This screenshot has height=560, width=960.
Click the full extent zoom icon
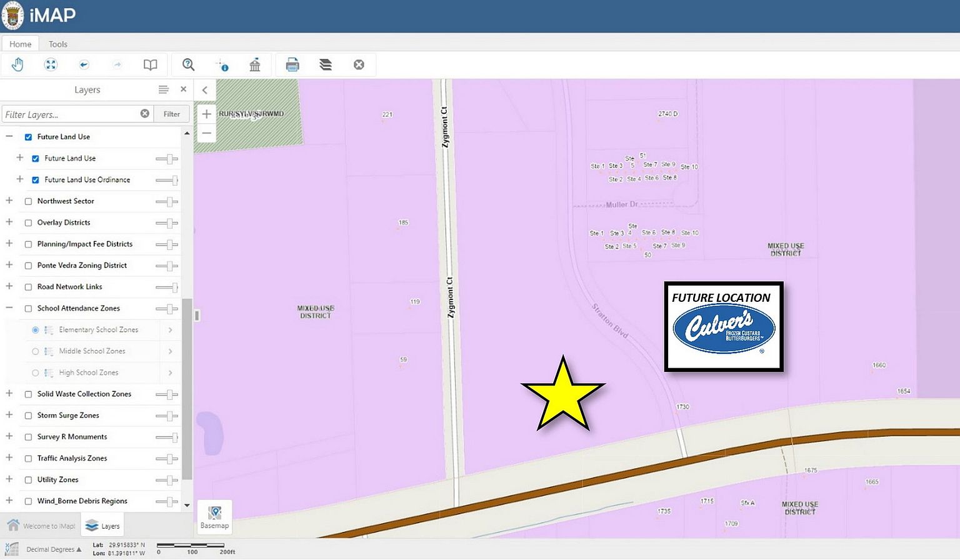click(x=51, y=64)
